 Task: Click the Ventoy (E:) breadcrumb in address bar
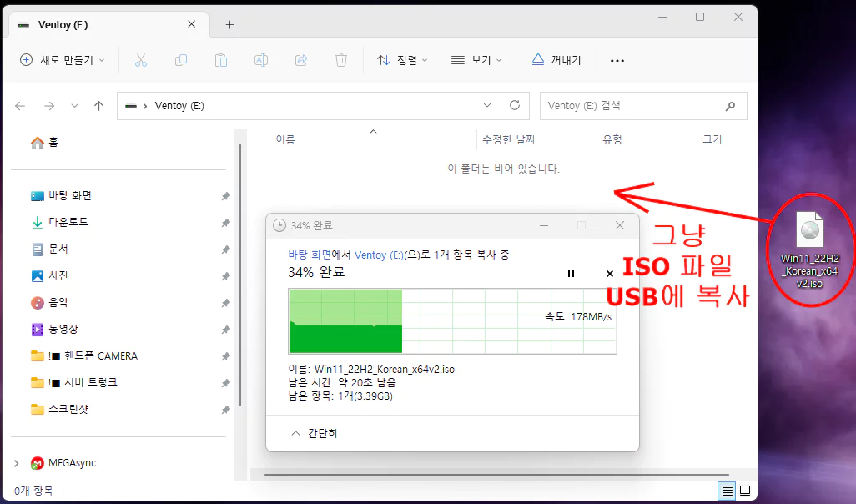(179, 106)
